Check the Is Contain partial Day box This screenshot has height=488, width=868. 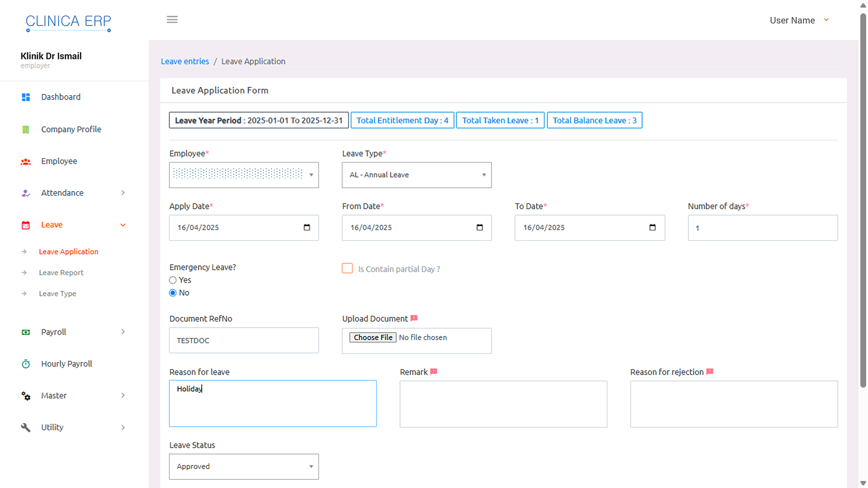coord(347,268)
